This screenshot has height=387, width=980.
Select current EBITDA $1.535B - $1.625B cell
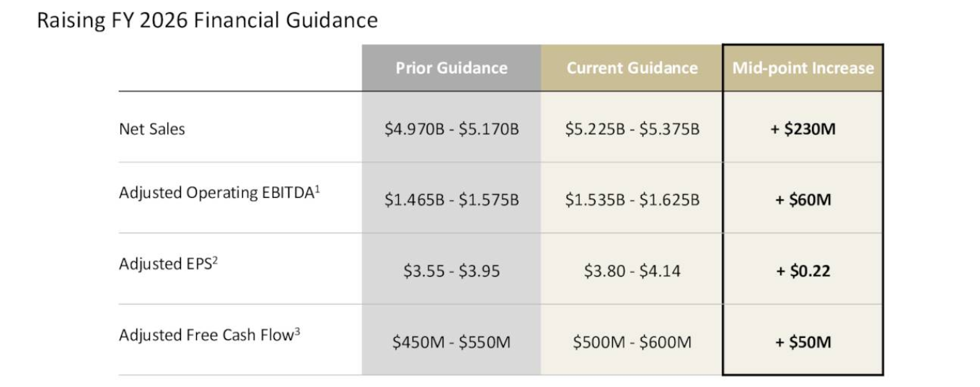[x=632, y=199]
